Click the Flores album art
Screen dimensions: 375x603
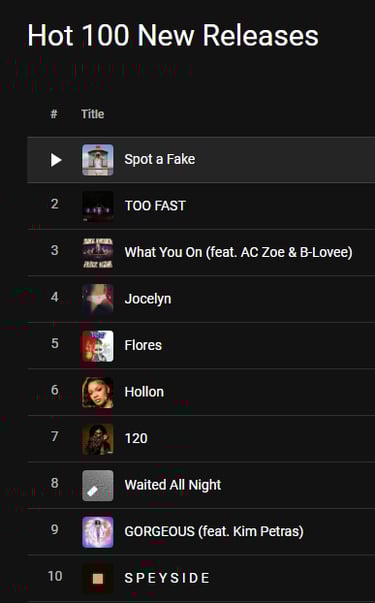point(98,346)
